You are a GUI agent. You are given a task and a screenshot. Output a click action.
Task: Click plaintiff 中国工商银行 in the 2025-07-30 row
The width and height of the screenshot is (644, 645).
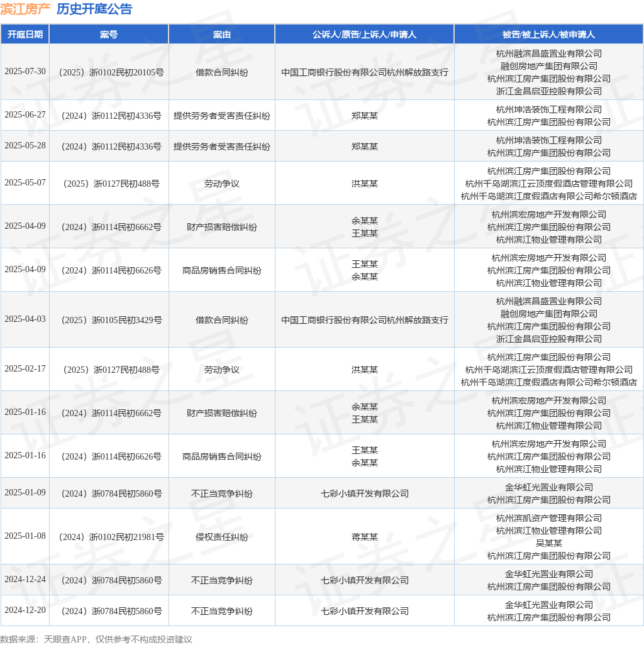point(365,72)
